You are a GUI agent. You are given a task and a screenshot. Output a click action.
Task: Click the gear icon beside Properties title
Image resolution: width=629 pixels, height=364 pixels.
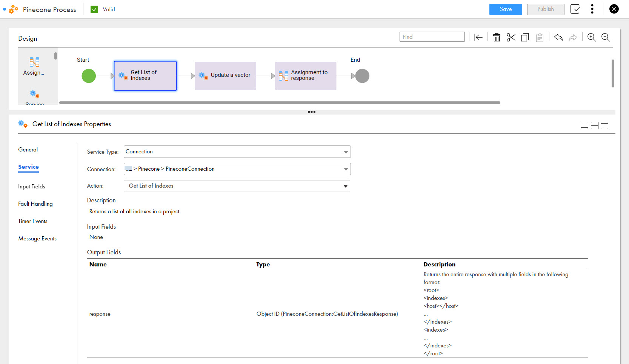[23, 124]
